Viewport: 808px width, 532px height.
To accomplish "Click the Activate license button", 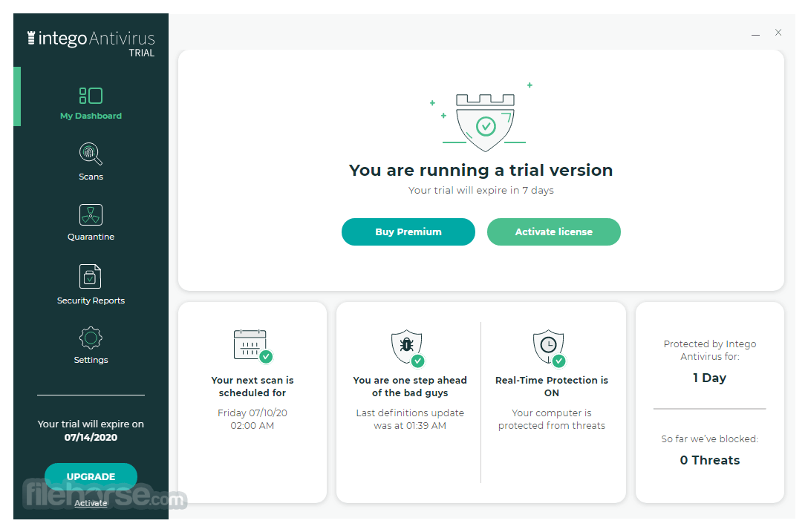I will [553, 231].
